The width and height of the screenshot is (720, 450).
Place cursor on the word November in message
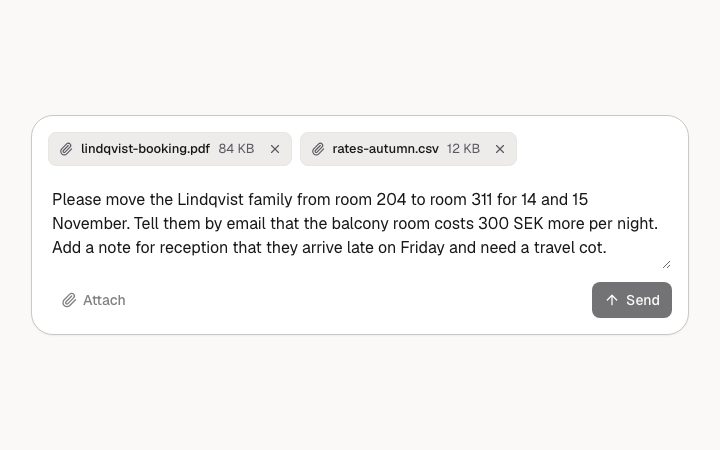(x=90, y=224)
